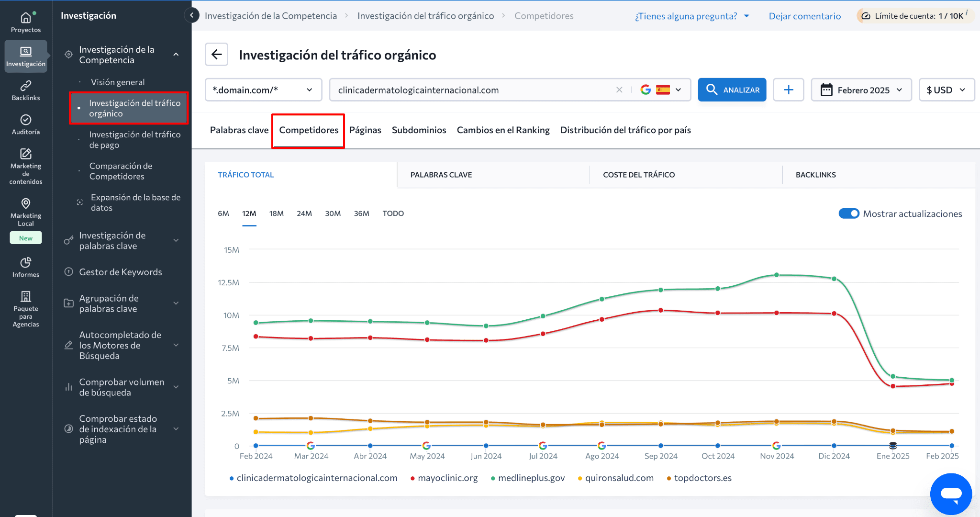Open the Google Spain search engine dropdown
The height and width of the screenshot is (517, 980).
point(662,90)
